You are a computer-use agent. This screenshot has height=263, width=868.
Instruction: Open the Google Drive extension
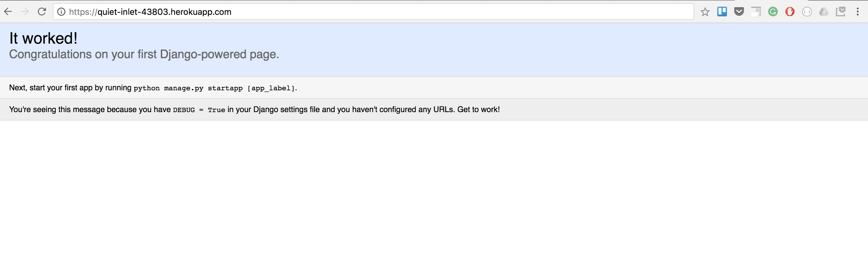(x=824, y=12)
